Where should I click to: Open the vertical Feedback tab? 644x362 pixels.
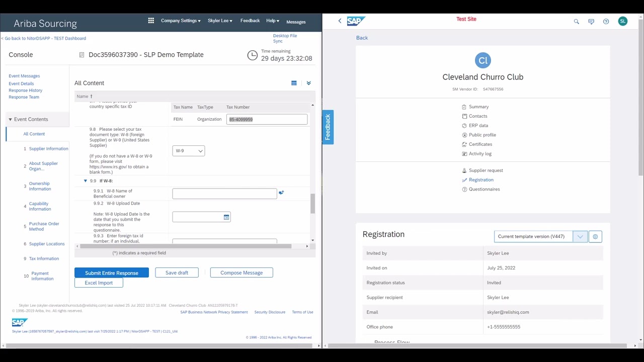[328, 127]
